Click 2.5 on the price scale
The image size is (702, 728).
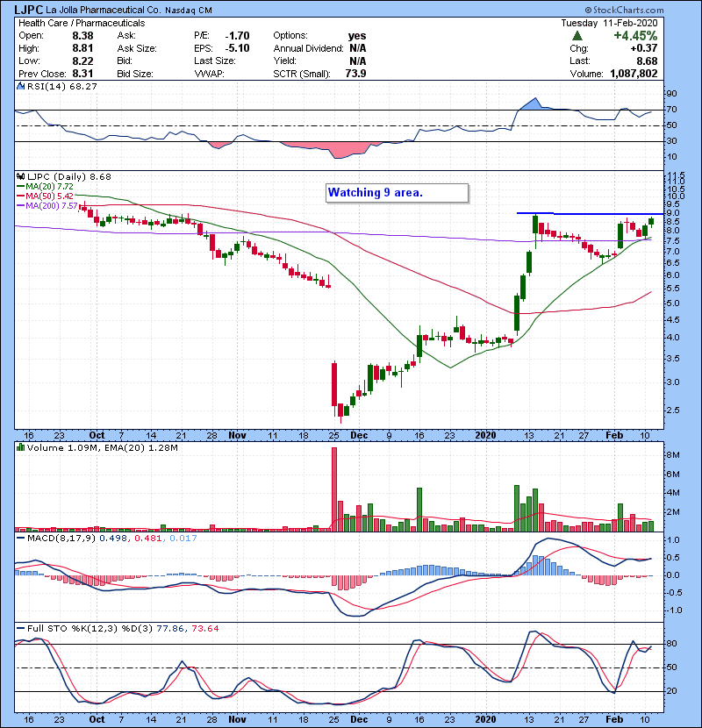tap(673, 410)
